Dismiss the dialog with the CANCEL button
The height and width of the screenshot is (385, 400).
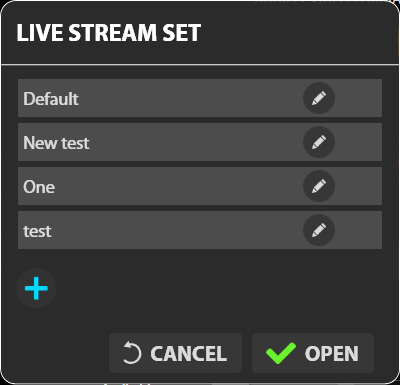[175, 353]
